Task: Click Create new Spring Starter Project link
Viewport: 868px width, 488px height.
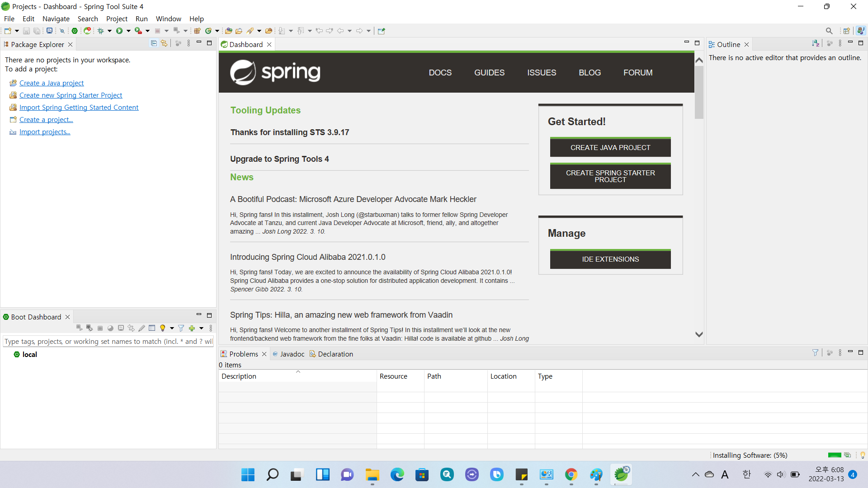Action: [x=71, y=95]
